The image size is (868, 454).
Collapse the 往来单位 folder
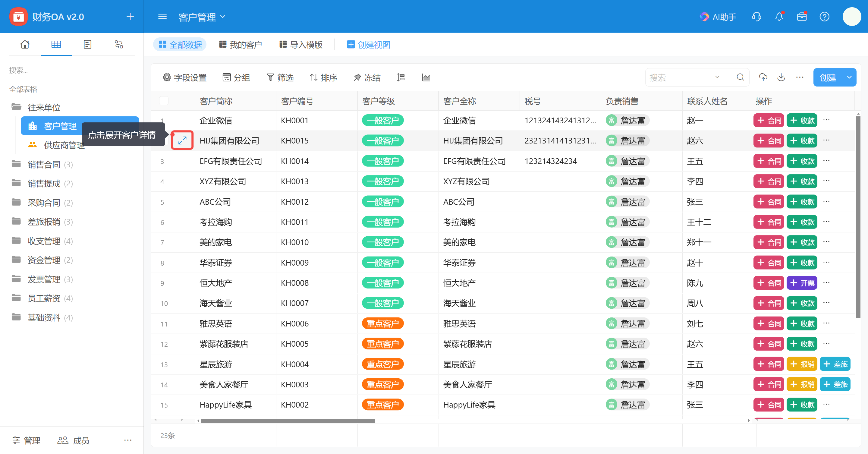[x=36, y=107]
